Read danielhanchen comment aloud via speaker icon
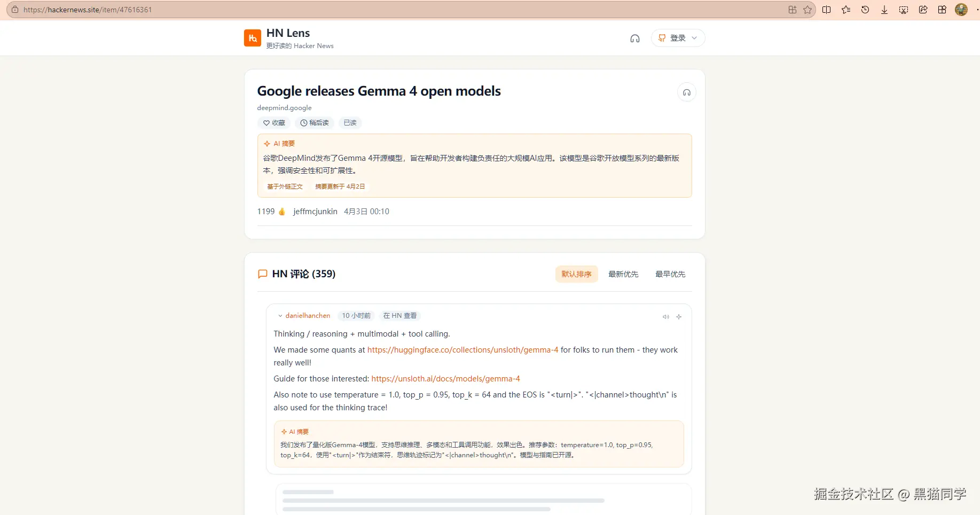The width and height of the screenshot is (980, 515). pos(666,317)
